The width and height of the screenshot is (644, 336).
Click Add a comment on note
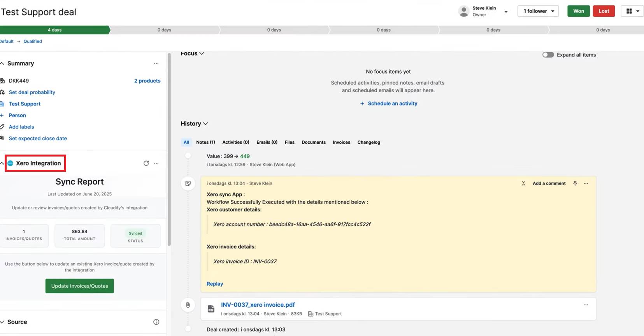pyautogui.click(x=549, y=183)
